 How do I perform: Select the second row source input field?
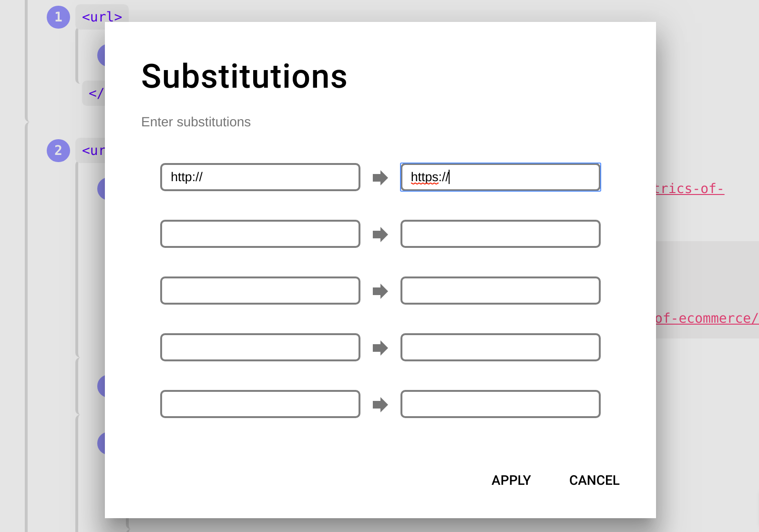[260, 234]
